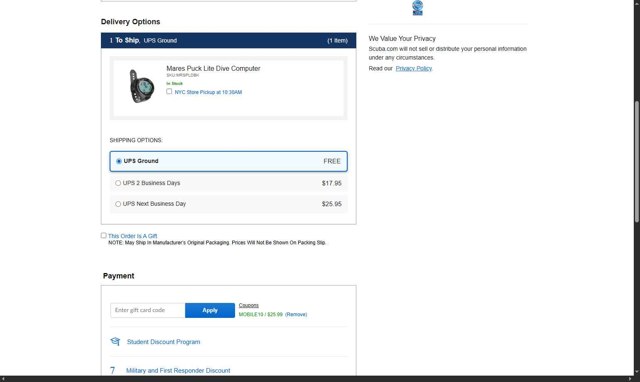
Task: Click the graduation cap student discount icon
Action: pos(115,341)
